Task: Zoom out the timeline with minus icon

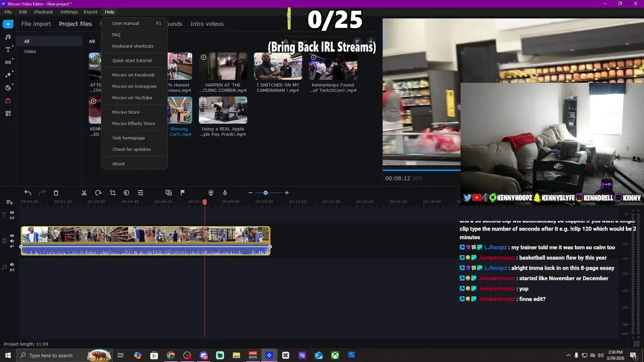Action: click(251, 193)
